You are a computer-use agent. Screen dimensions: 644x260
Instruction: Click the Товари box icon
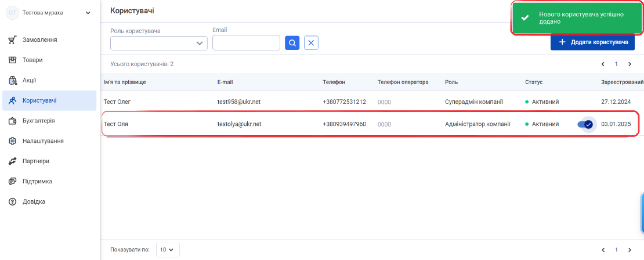coord(12,60)
